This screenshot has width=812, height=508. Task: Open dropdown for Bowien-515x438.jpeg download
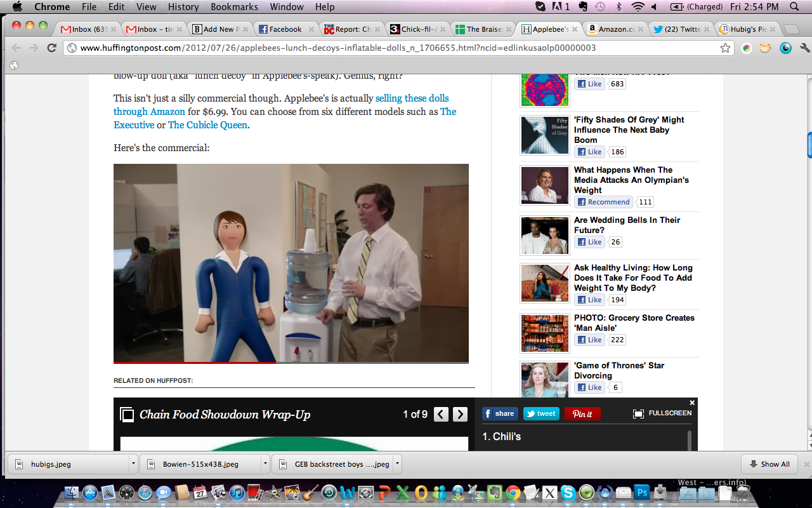click(x=265, y=464)
